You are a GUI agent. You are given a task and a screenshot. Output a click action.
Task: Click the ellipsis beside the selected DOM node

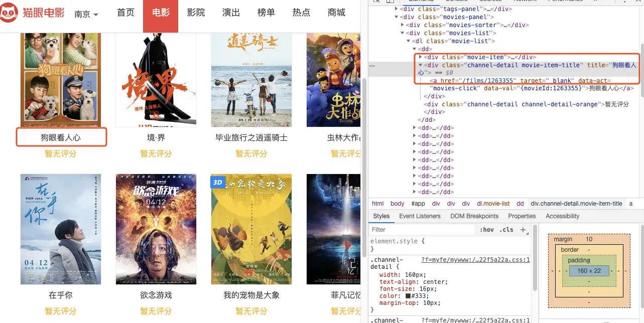372,66
